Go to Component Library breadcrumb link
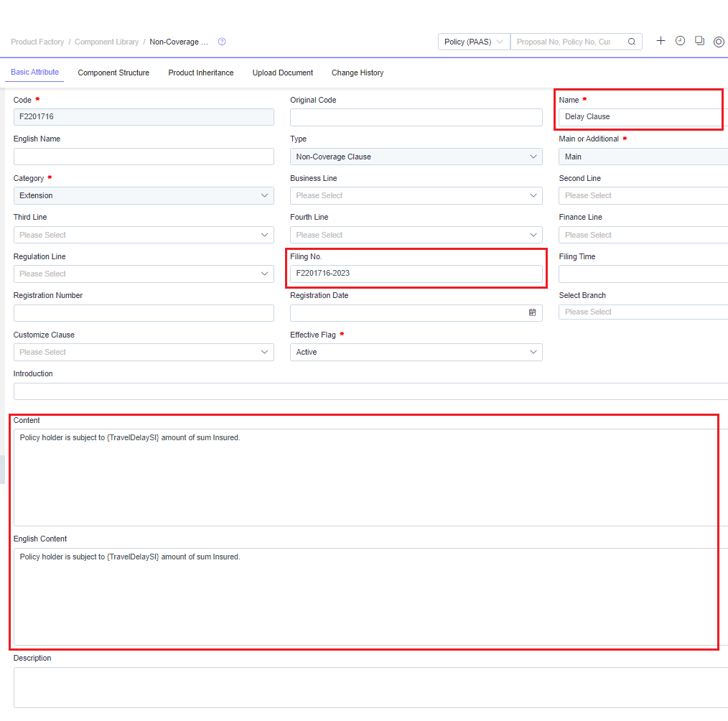The width and height of the screenshot is (728, 721). [106, 42]
